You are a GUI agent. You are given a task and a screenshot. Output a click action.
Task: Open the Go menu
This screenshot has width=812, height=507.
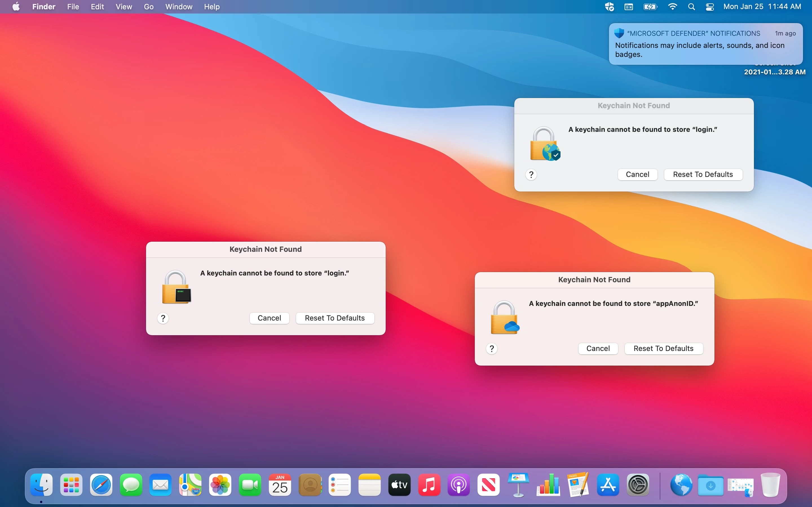click(x=149, y=7)
